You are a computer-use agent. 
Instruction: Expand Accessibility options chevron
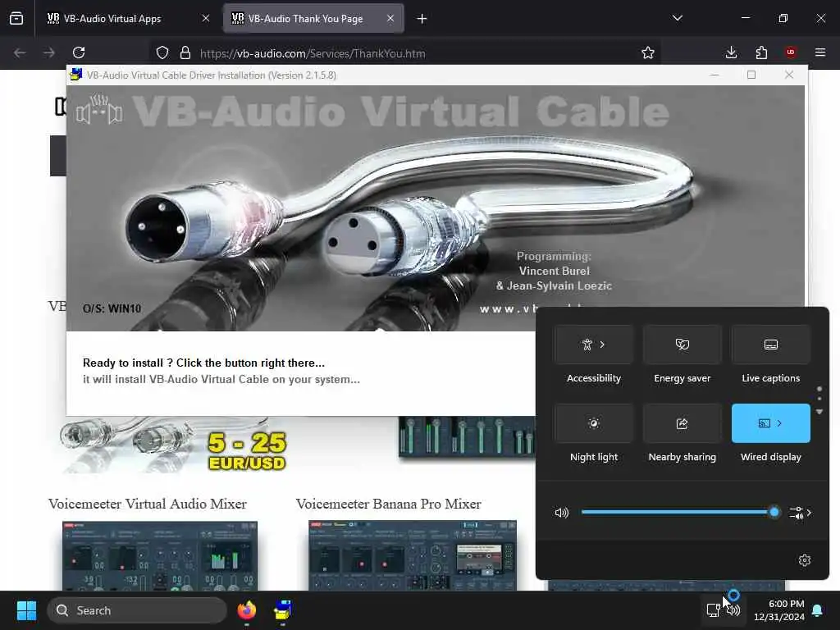pos(603,345)
